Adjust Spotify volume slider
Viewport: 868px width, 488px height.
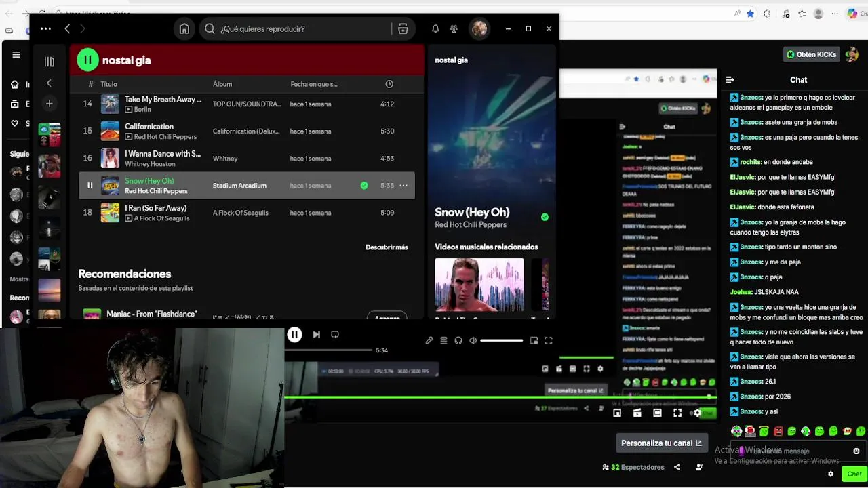(x=502, y=340)
